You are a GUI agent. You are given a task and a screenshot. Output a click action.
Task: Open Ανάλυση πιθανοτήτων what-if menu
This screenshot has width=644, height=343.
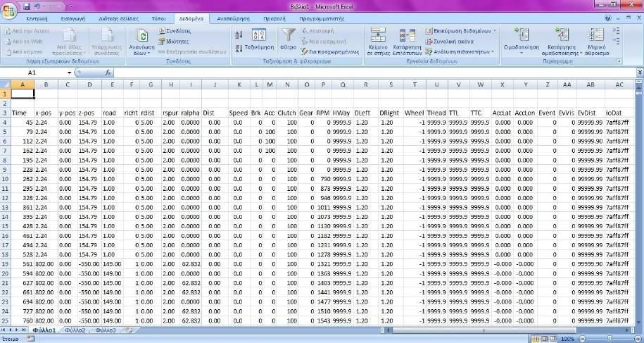coord(460,52)
